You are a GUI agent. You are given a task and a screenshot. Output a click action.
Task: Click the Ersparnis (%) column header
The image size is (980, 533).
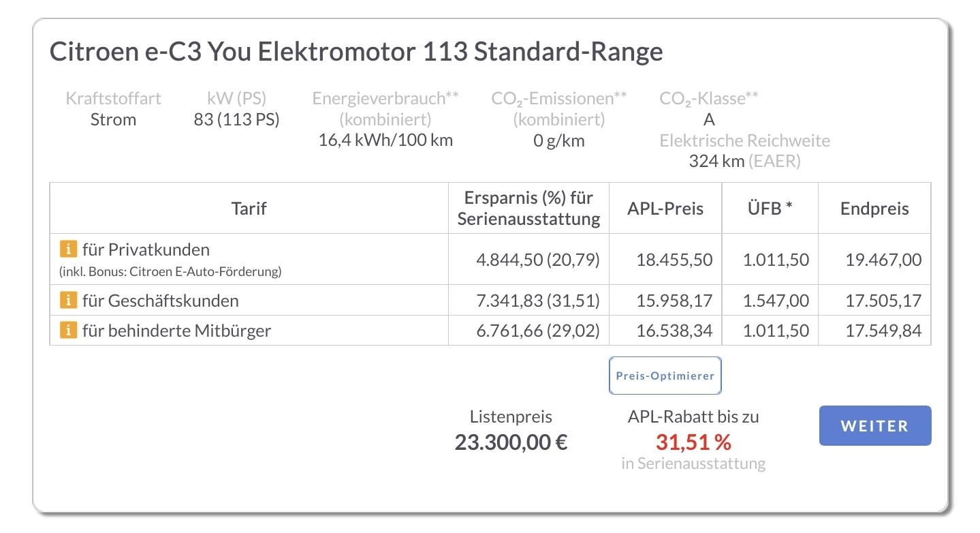click(528, 209)
